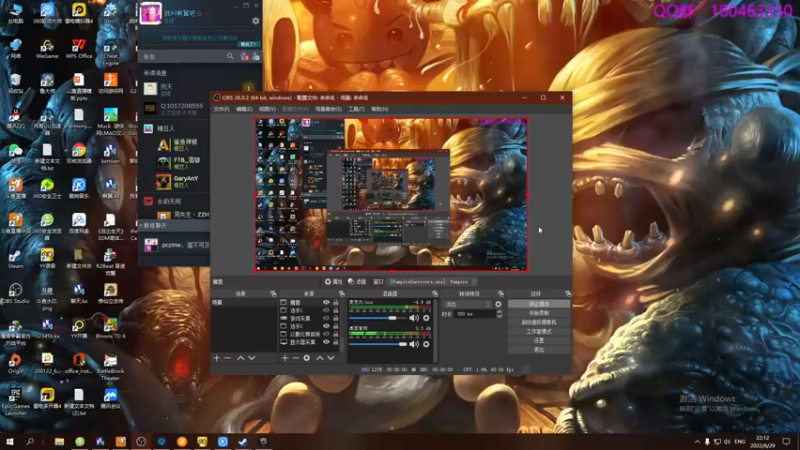Viewport: 800px width, 450px height.
Task: Move source down in sources list
Action: (x=331, y=358)
